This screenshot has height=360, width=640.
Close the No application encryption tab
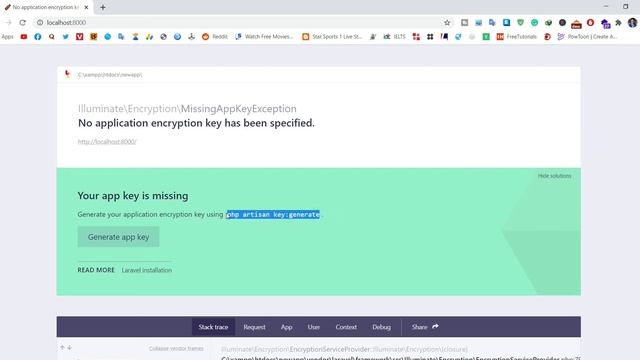point(86,7)
